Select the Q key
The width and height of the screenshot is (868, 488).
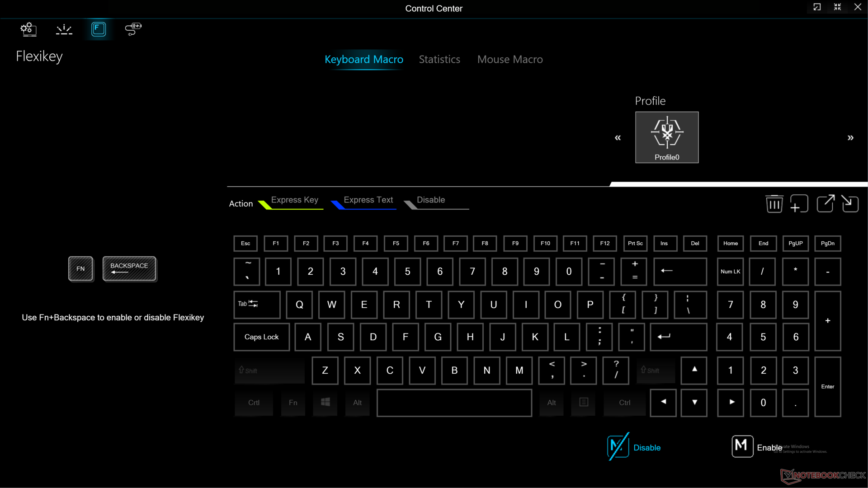coord(299,305)
